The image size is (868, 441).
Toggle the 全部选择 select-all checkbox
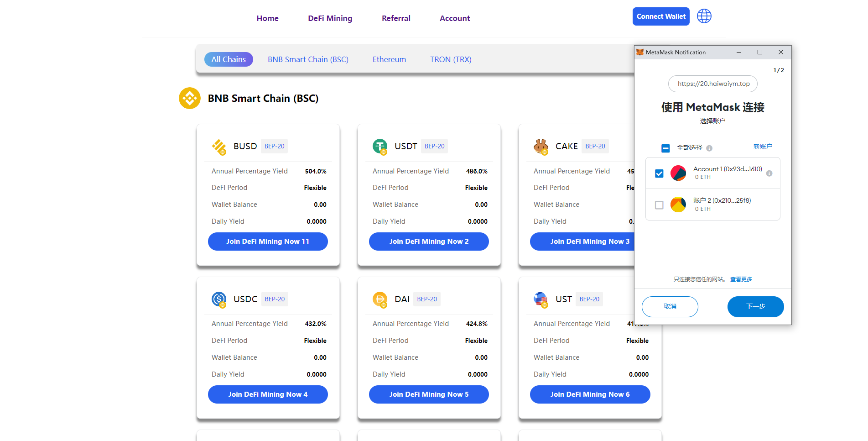pos(665,148)
